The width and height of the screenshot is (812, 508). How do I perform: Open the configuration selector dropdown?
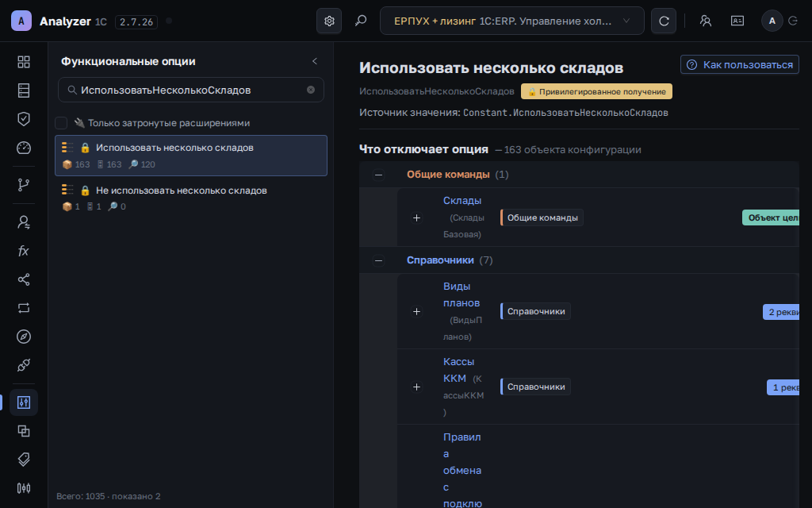pos(512,21)
